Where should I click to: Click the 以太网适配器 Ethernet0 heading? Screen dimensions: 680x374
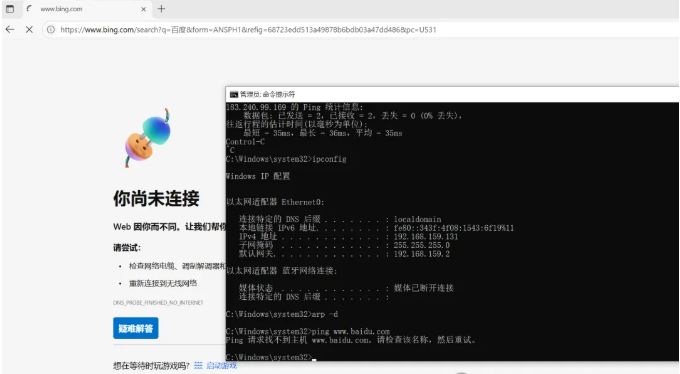[x=275, y=202]
